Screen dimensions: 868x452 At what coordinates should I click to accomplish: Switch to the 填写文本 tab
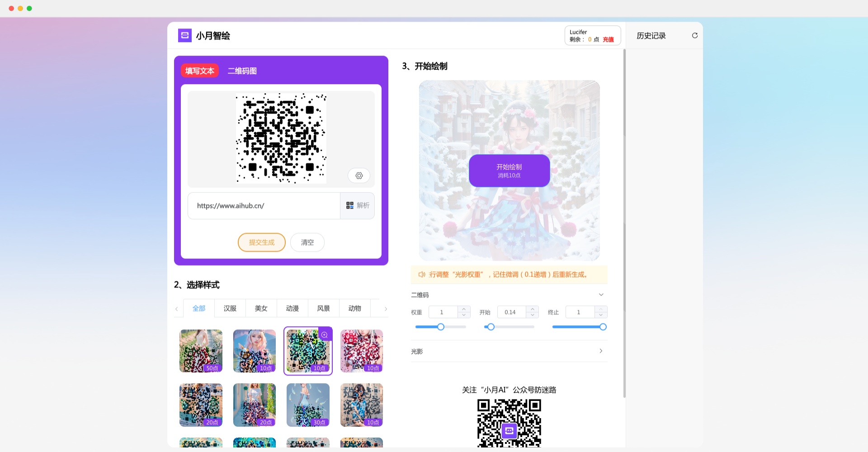pos(200,71)
